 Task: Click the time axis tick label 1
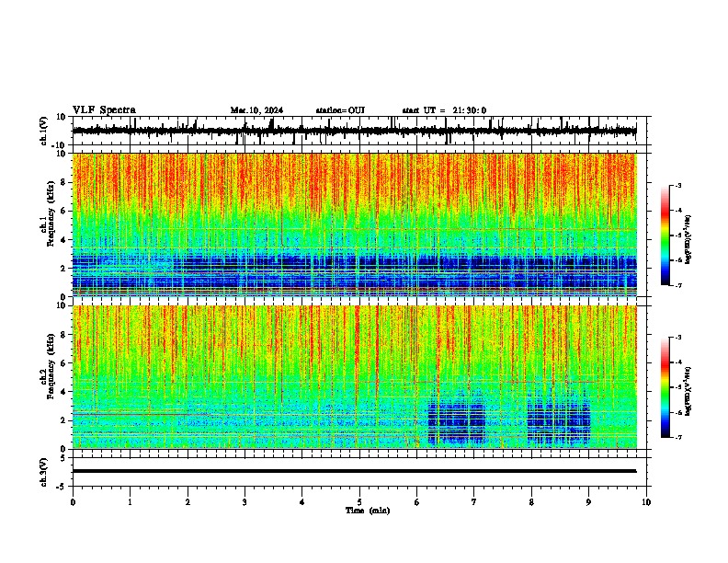[x=130, y=502]
